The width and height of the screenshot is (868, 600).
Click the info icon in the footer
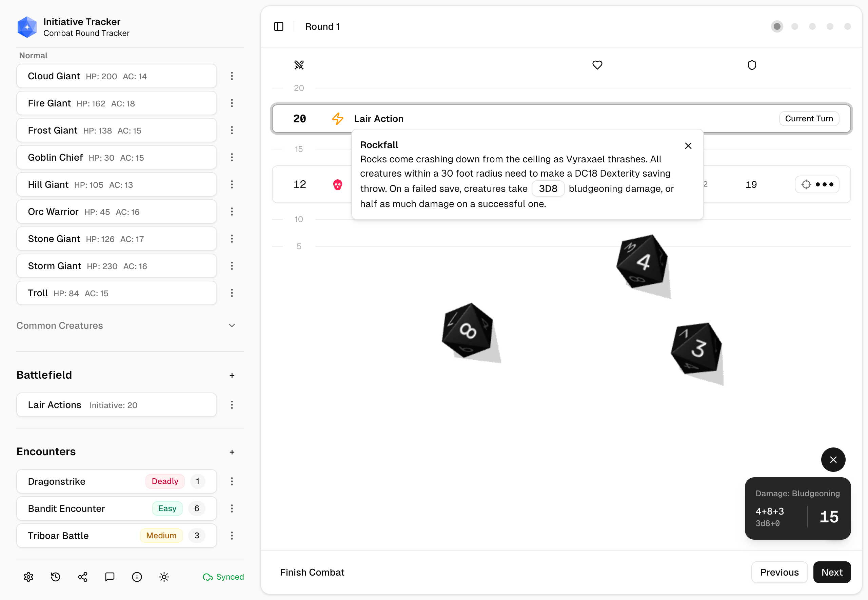coord(136,577)
